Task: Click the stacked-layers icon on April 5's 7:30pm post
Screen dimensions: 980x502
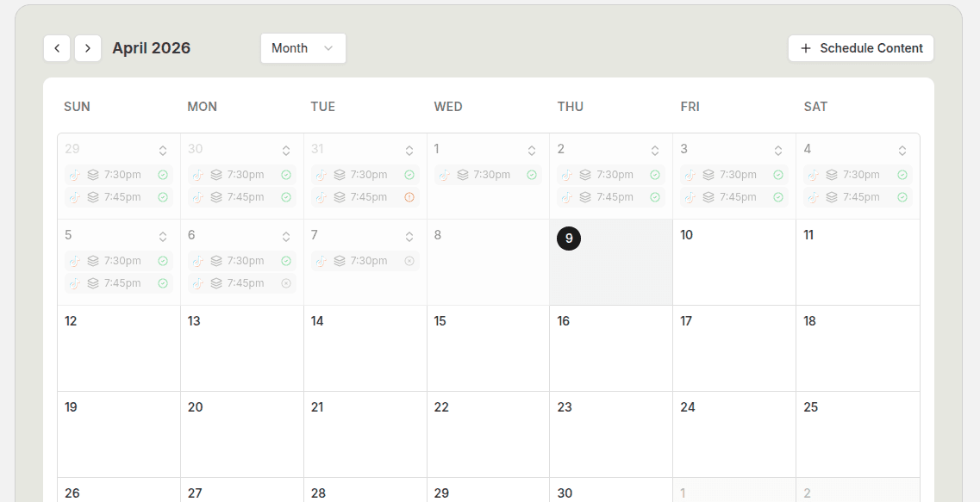Action: (93, 260)
